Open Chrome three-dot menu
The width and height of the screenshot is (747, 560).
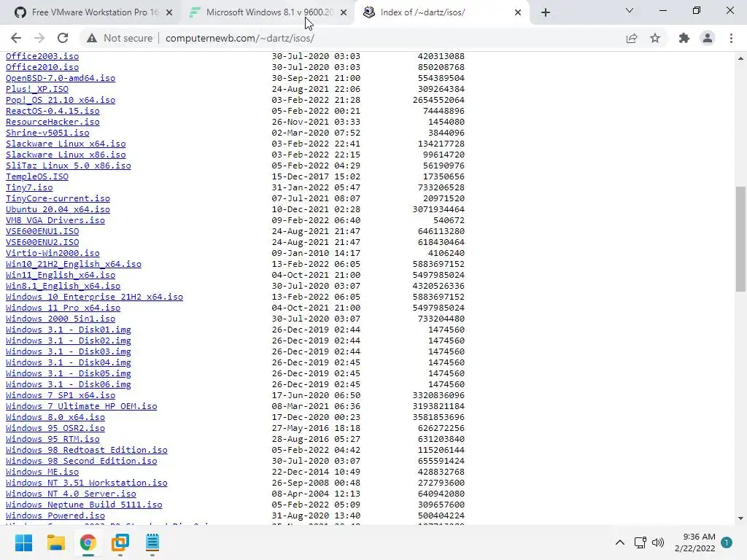(x=731, y=38)
